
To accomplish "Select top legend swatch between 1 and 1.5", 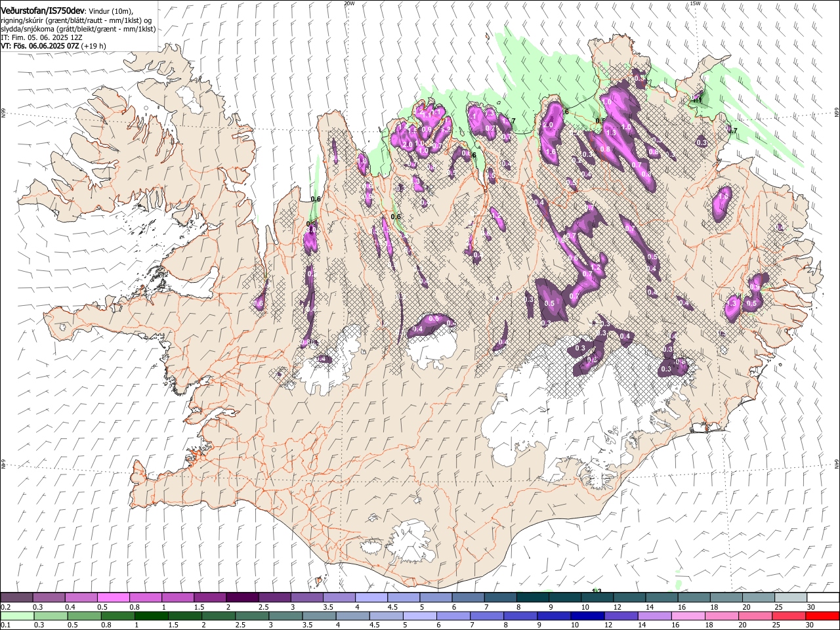I will [177, 598].
